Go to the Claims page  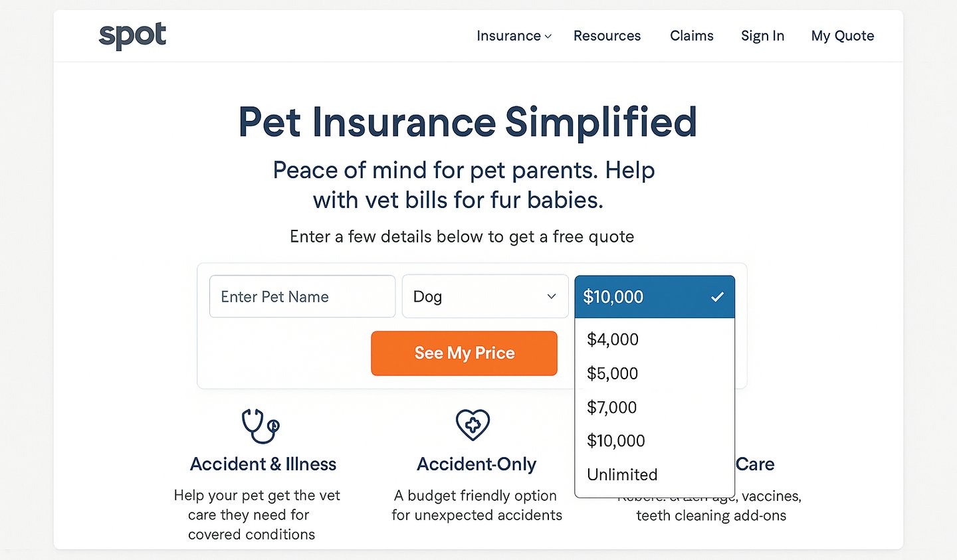click(691, 36)
